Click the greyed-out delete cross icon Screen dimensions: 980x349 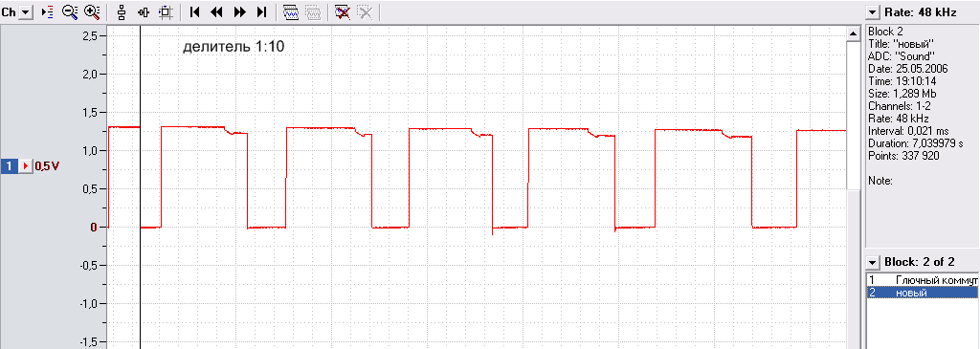[x=365, y=11]
